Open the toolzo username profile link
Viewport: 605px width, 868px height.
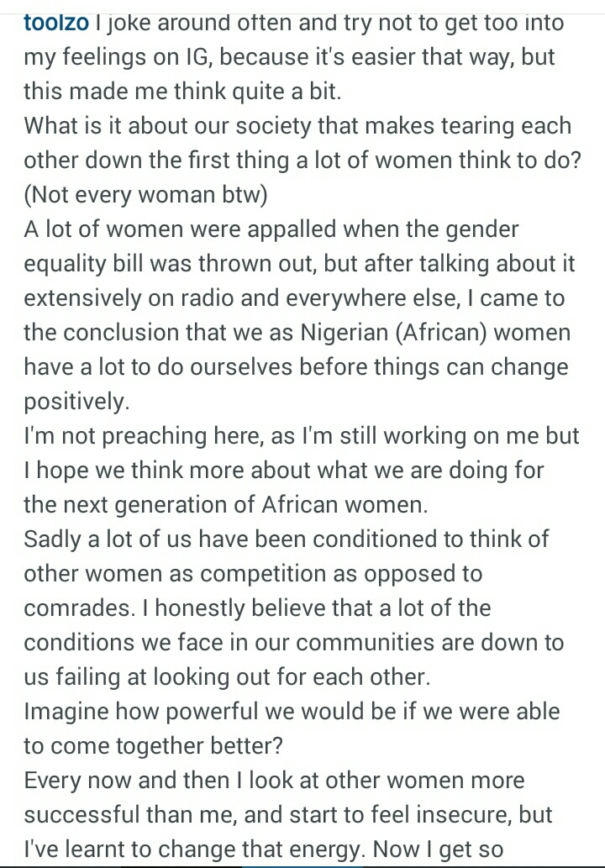click(x=55, y=23)
